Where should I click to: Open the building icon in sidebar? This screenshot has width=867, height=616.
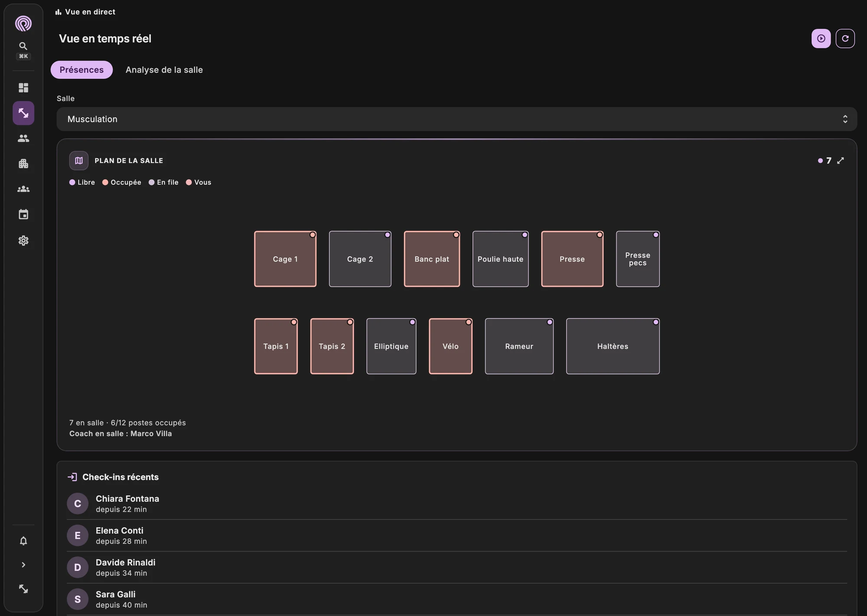pos(23,164)
